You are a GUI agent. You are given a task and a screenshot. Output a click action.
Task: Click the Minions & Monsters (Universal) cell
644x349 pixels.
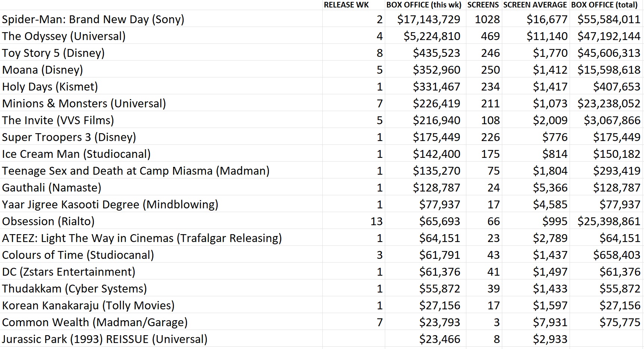click(x=84, y=104)
